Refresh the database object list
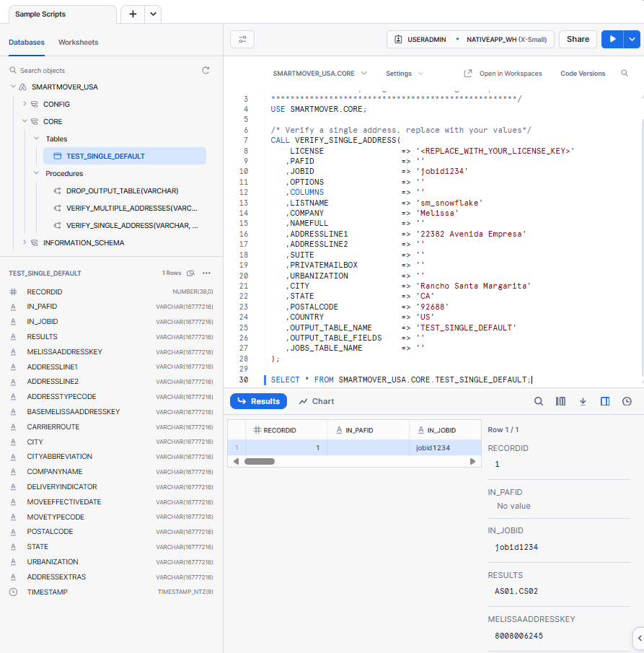Screen dimensions: 644x653 point(206,71)
